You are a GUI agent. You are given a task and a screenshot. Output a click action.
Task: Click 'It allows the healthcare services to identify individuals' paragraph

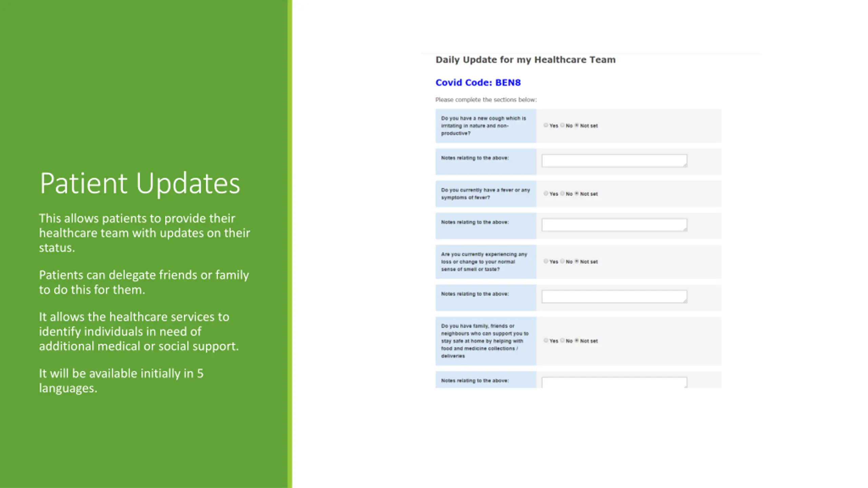coord(139,331)
